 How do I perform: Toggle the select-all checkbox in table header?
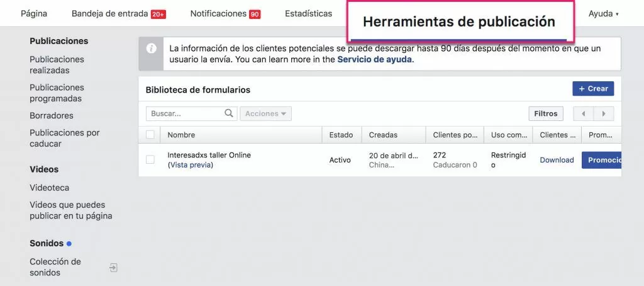150,135
